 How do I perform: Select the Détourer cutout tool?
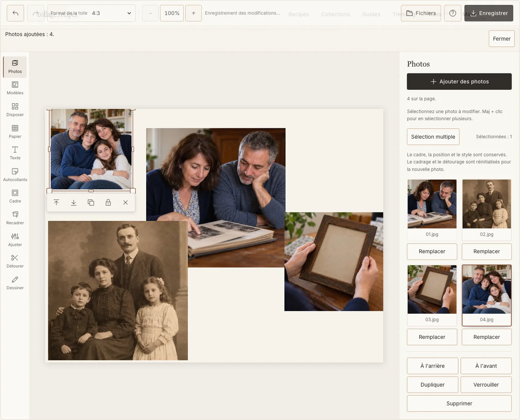click(15, 261)
